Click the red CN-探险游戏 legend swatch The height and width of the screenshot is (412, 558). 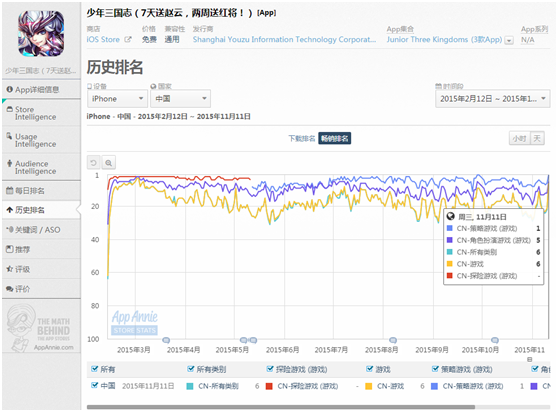(269, 386)
